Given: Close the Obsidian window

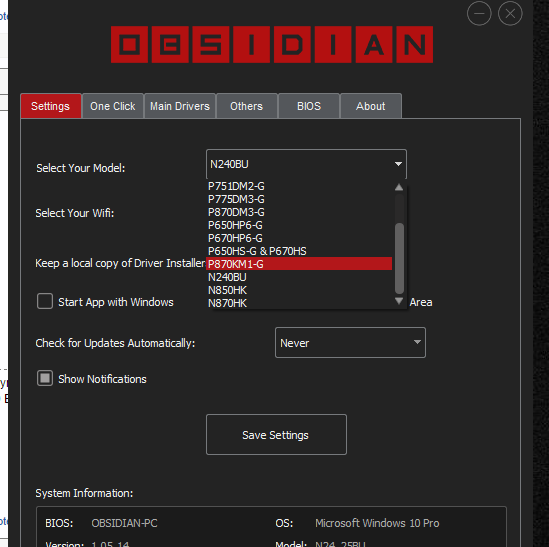Looking at the screenshot, I should pos(510,14).
